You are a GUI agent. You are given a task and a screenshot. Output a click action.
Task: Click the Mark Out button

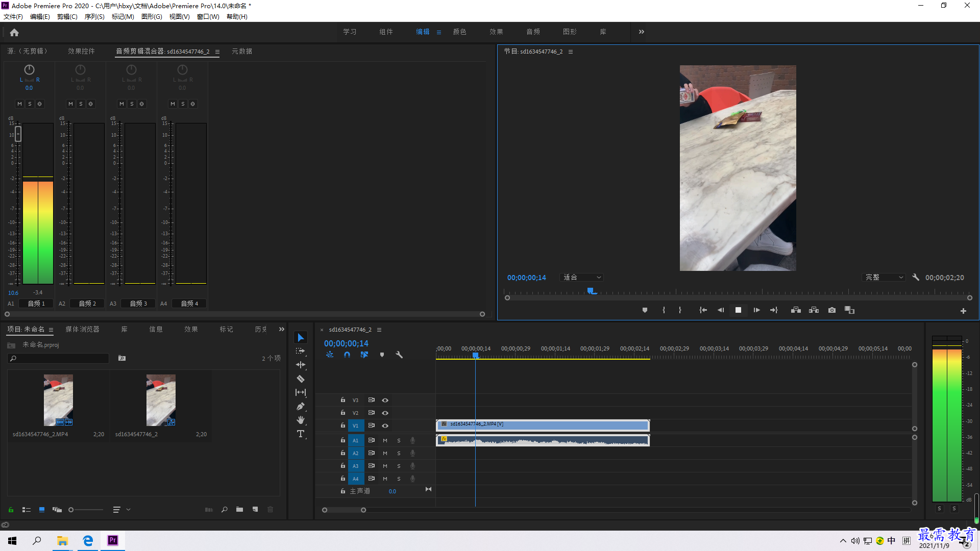680,310
